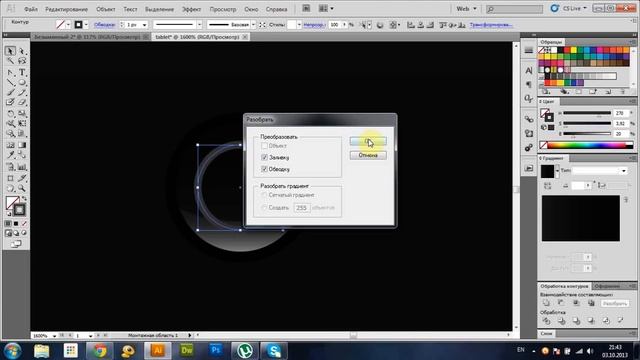Select the Создать radio button
The width and height of the screenshot is (640, 360).
pos(264,208)
